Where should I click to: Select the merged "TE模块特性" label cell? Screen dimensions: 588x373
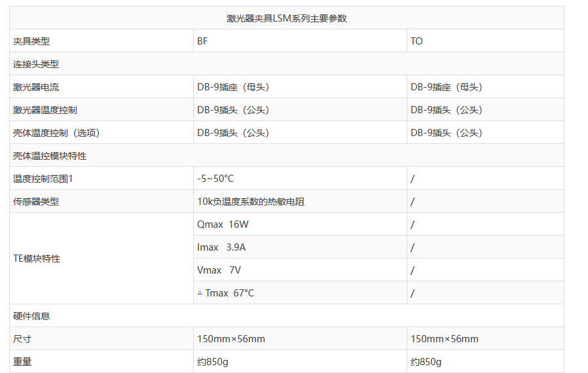(x=37, y=258)
